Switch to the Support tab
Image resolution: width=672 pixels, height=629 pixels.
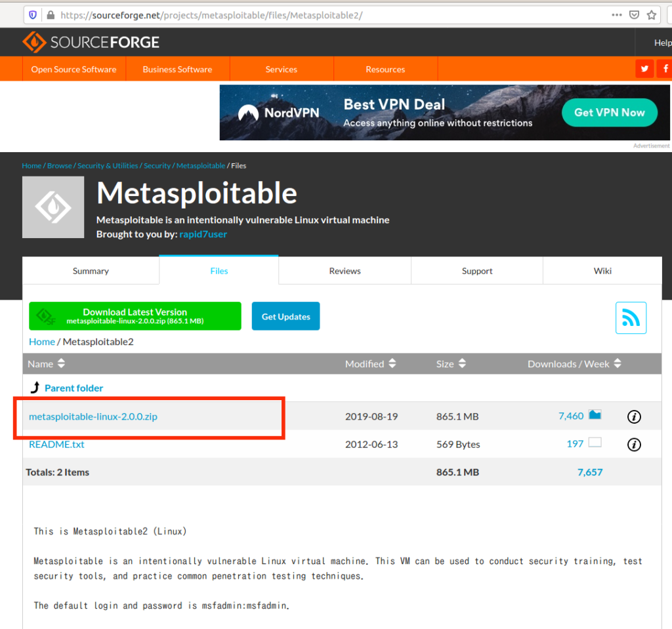(477, 271)
